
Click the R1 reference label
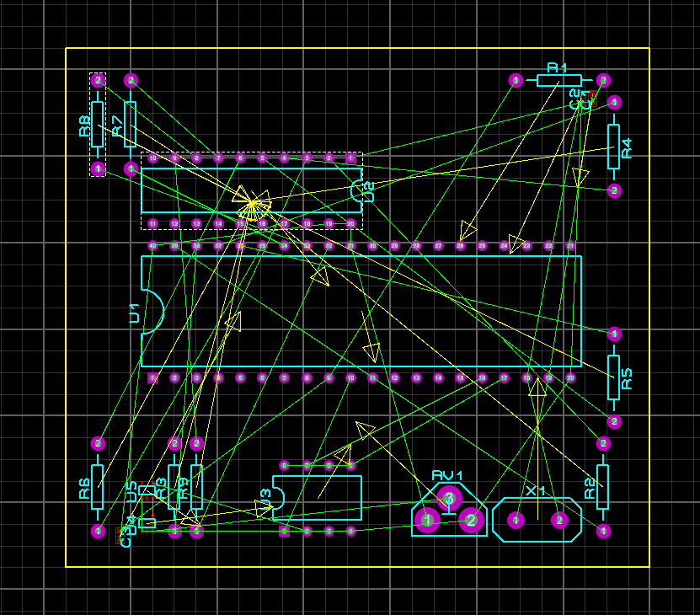(x=557, y=68)
